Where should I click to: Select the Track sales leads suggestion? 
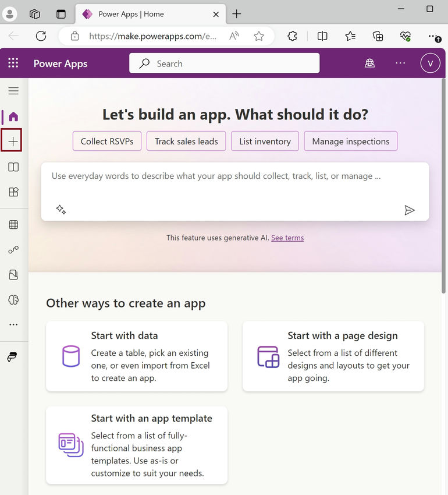coord(186,141)
